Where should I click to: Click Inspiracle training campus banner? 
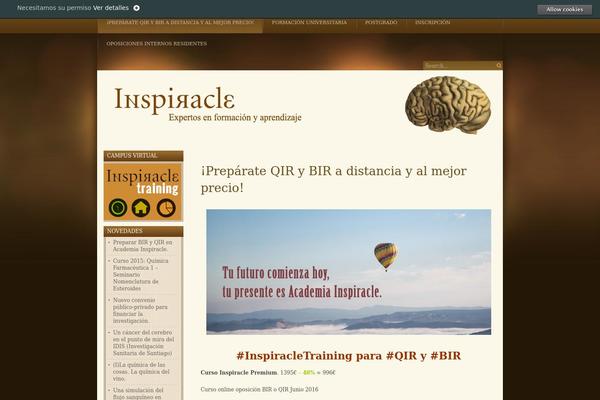143,192
